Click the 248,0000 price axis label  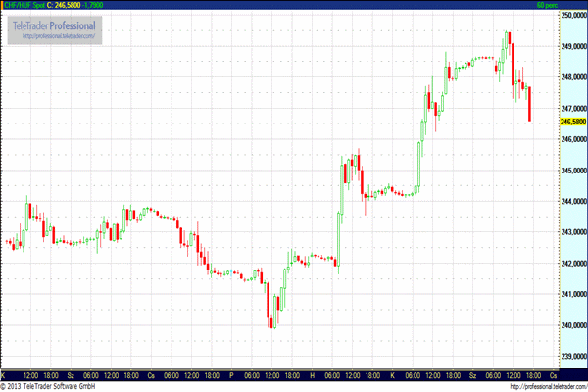coord(572,77)
